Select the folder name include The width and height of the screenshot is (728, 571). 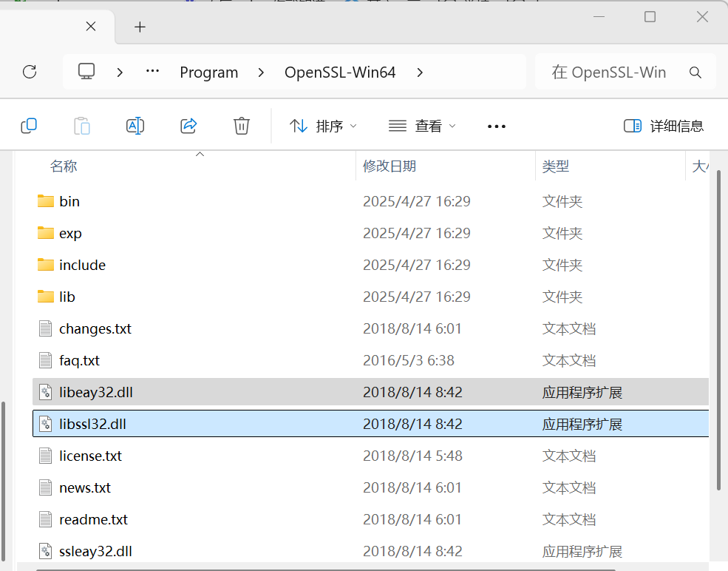[x=83, y=265]
